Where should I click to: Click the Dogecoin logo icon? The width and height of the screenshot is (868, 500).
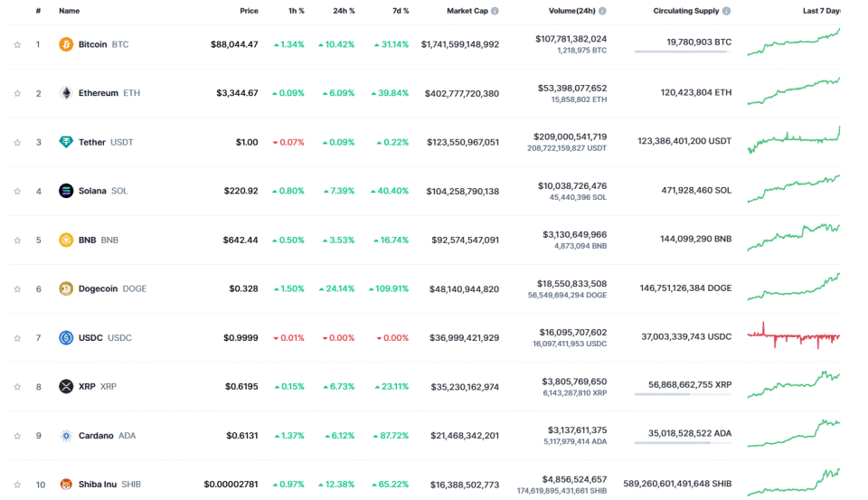[66, 288]
